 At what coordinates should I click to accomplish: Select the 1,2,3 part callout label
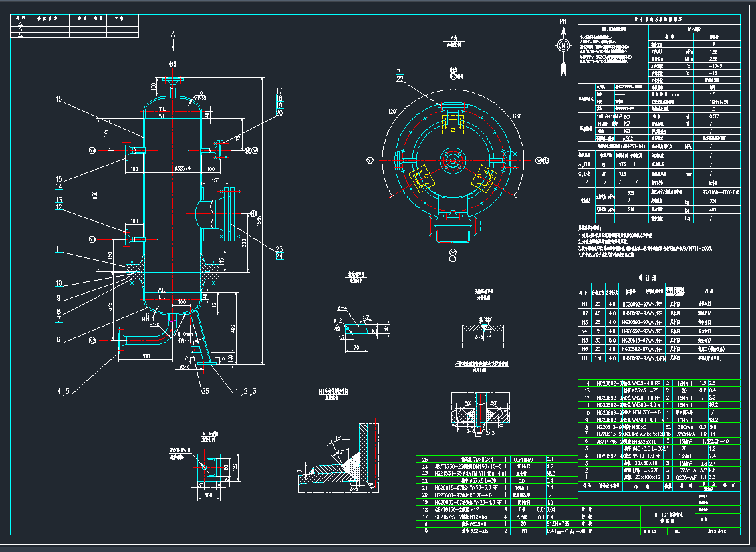(246, 390)
